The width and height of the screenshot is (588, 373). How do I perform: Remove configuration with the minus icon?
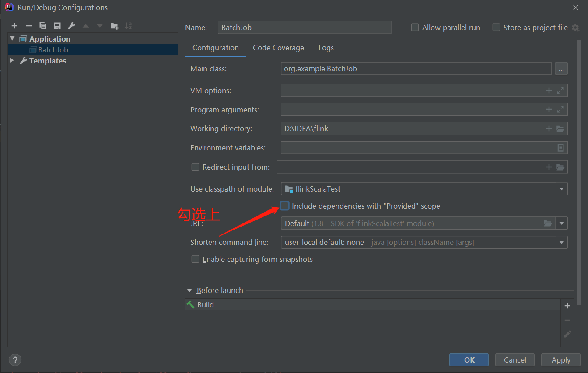[28, 26]
